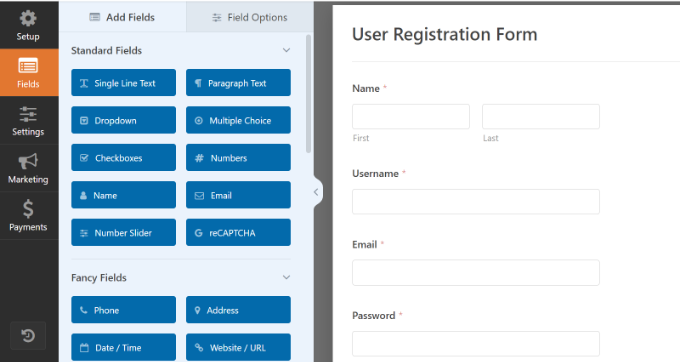This screenshot has height=362, width=680.
Task: Select the Password field label
Action: [373, 316]
